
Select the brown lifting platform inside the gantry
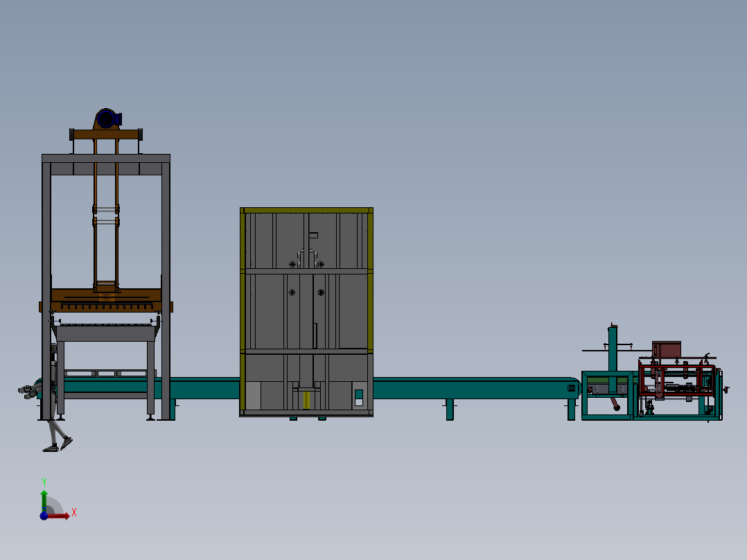[106, 300]
